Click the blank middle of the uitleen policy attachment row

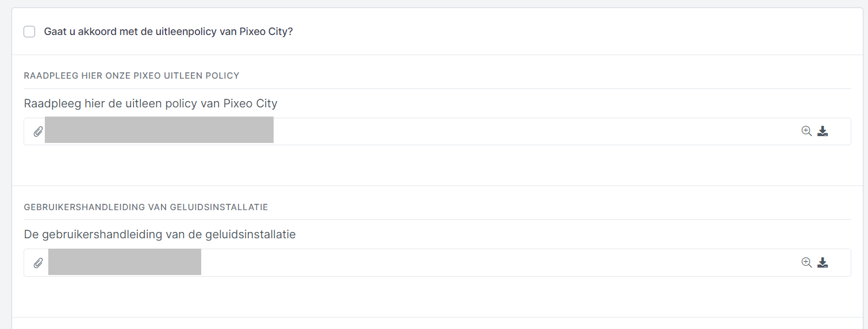tap(535, 131)
